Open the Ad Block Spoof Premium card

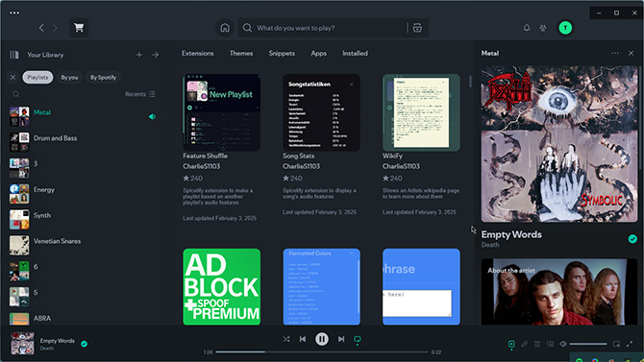coord(222,286)
